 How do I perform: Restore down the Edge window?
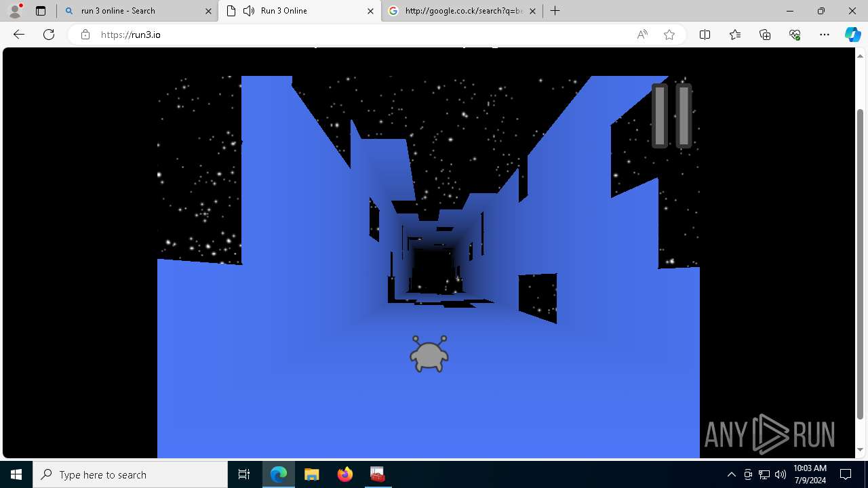[x=821, y=11]
